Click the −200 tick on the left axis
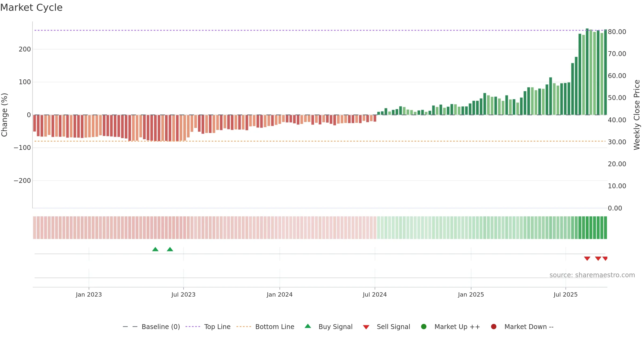The width and height of the screenshot is (644, 362). coord(22,181)
